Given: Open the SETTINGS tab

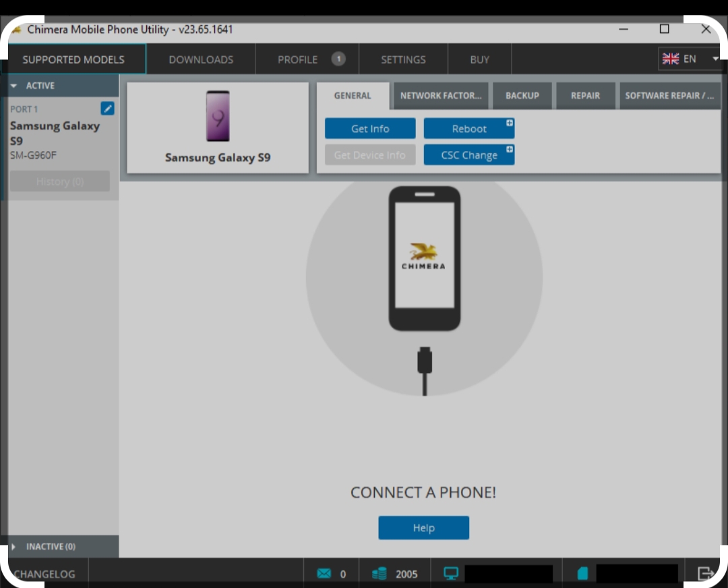Looking at the screenshot, I should pos(403,59).
